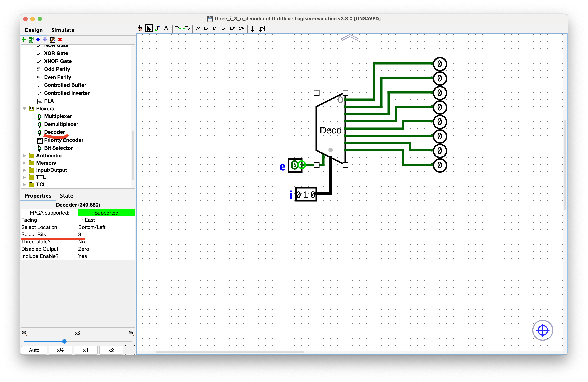Select Priority Encoder in the tree
The width and height of the screenshot is (588, 382).
pos(64,140)
